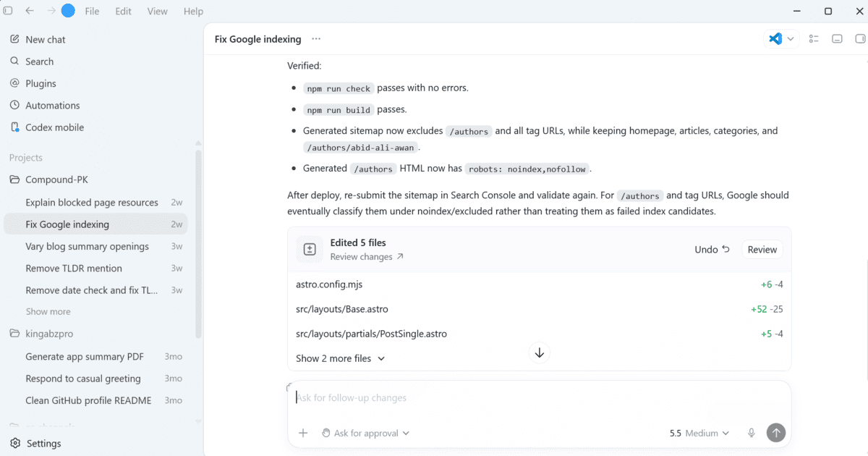Click the plus attach icon in the composer
Screen dimensions: 868x456
click(x=303, y=433)
